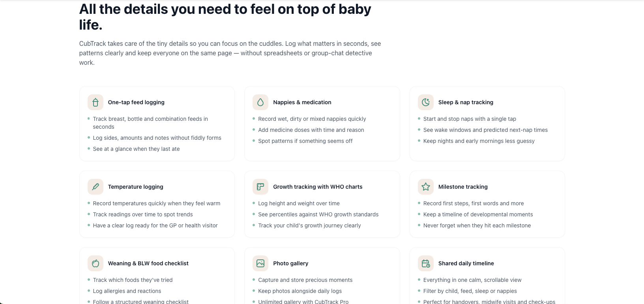Click the star icon beside Milestone tracking
Image resolution: width=644 pixels, height=304 pixels.
pyautogui.click(x=425, y=186)
